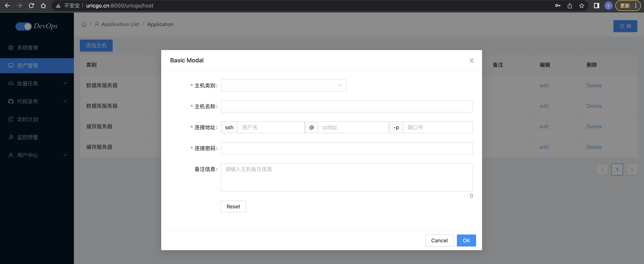
Task: Select 监控预警 menu item
Action: click(x=27, y=137)
